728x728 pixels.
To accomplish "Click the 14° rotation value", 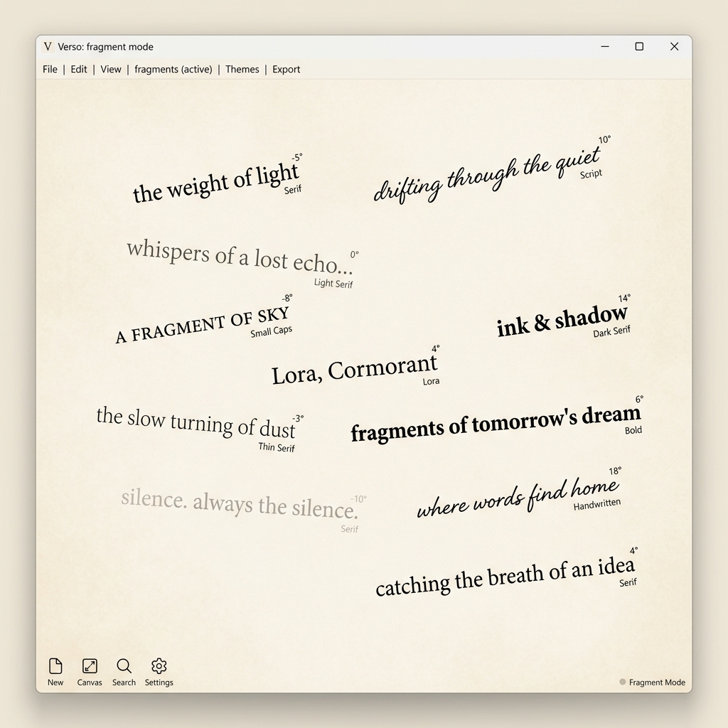I will pos(624,298).
